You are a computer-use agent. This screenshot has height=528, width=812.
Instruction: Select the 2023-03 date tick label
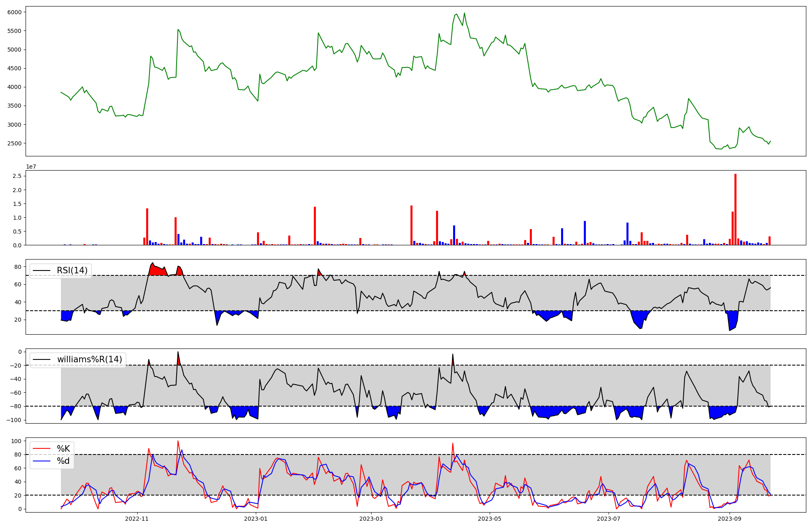(371, 519)
